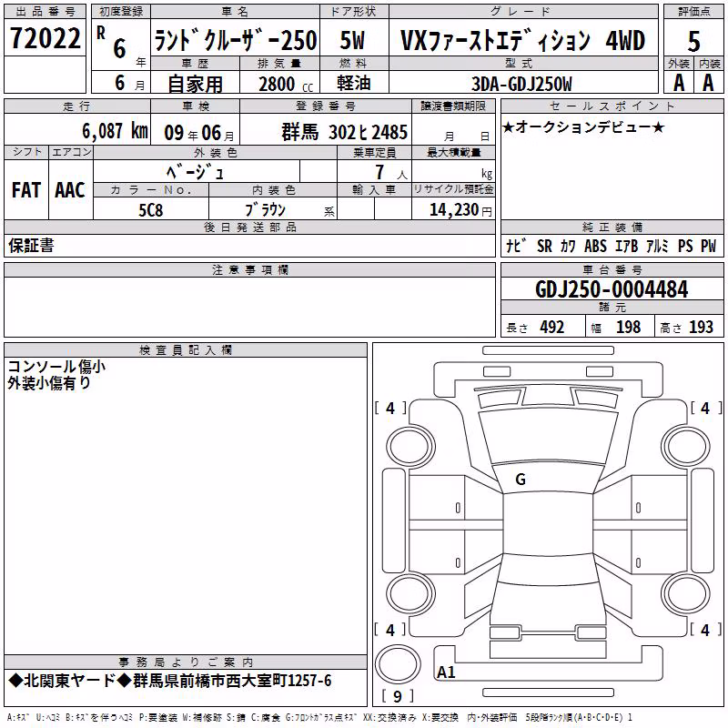Click the inspector note 外装小傷有り
The width and height of the screenshot is (728, 728).
point(49,383)
